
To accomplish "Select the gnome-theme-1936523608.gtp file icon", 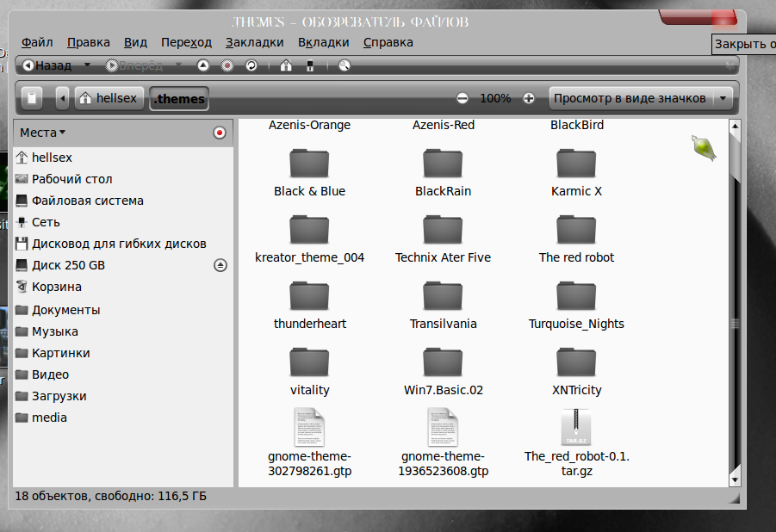I will [x=443, y=427].
